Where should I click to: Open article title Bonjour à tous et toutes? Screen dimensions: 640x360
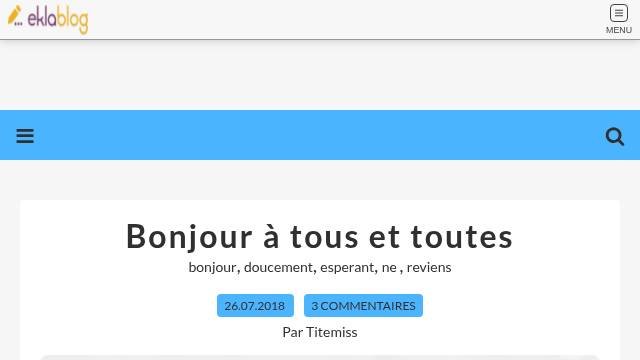320,236
